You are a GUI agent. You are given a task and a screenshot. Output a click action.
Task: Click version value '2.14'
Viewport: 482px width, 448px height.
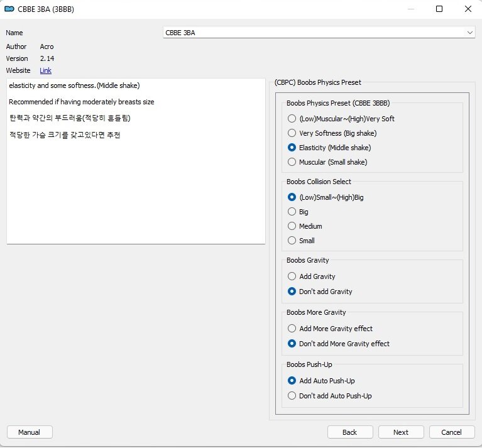tap(47, 58)
